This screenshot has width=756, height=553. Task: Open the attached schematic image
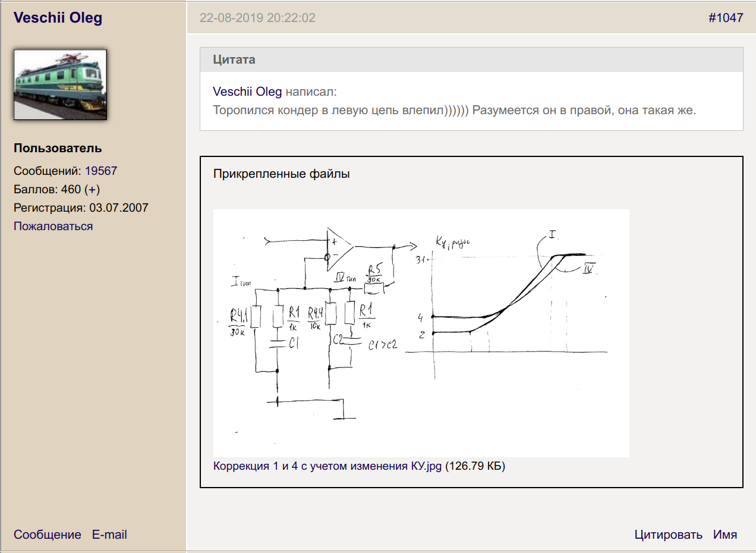421,333
